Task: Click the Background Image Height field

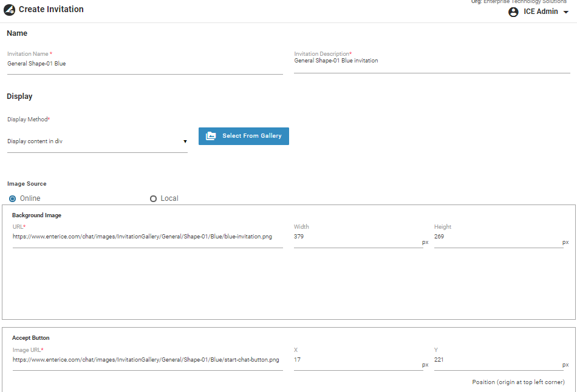Action: click(497, 237)
